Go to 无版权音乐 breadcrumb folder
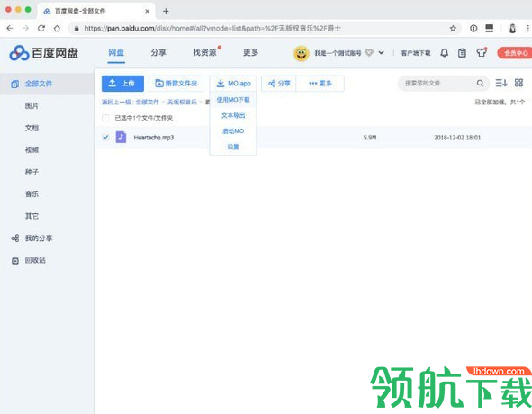The image size is (532, 414). tap(182, 102)
